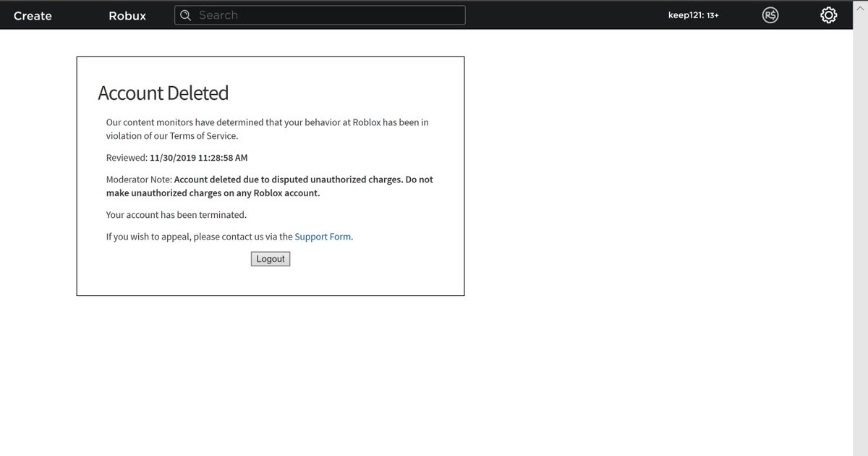This screenshot has width=868, height=456.
Task: Open the Robux menu item
Action: (127, 16)
